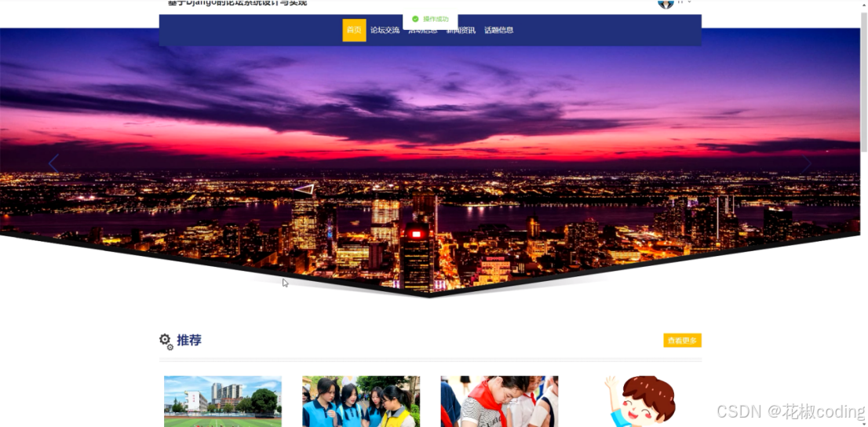Click the 推荐 section heading

(189, 340)
